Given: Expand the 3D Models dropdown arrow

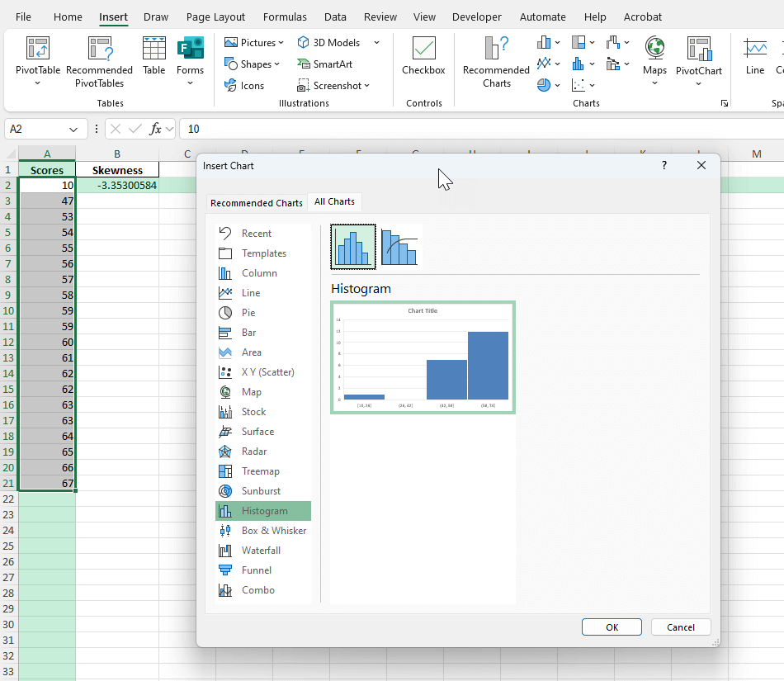Looking at the screenshot, I should coord(376,43).
